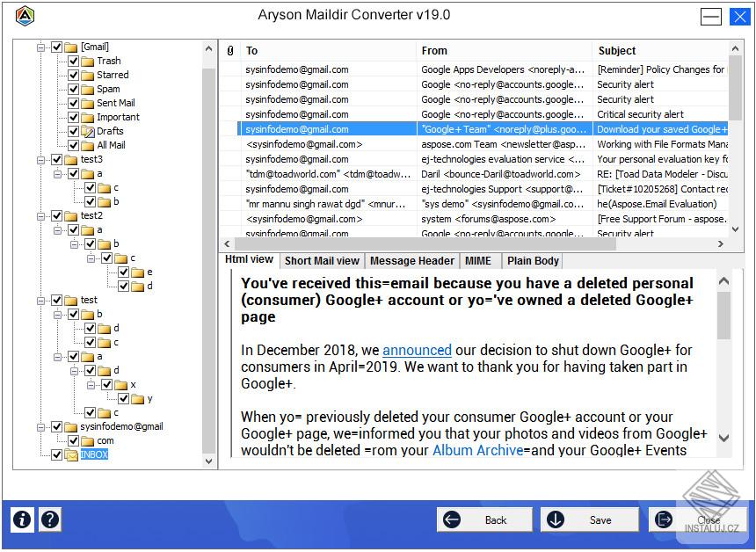
Task: Uncheck the Trash folder checkbox
Action: [x=73, y=61]
